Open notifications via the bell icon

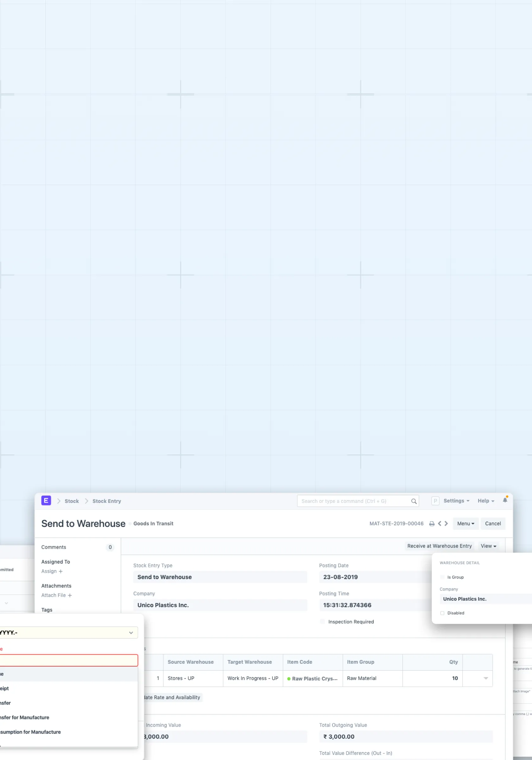pyautogui.click(x=505, y=500)
